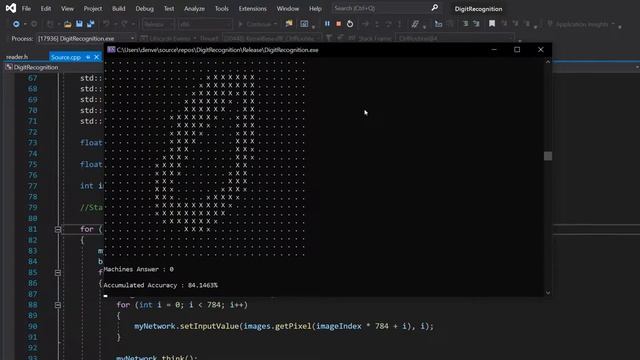Collapse the code block at line 85
This screenshot has width=640, height=360.
tap(58, 273)
